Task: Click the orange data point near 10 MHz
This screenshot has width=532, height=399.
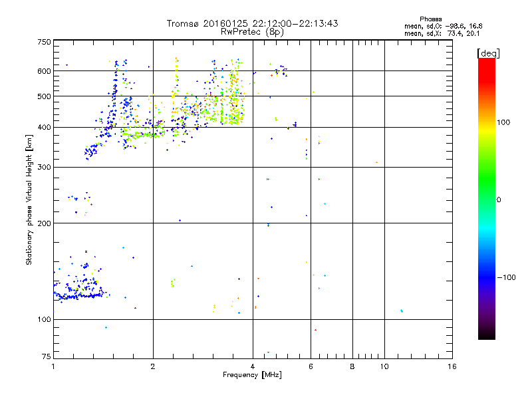Action: pyautogui.click(x=376, y=162)
